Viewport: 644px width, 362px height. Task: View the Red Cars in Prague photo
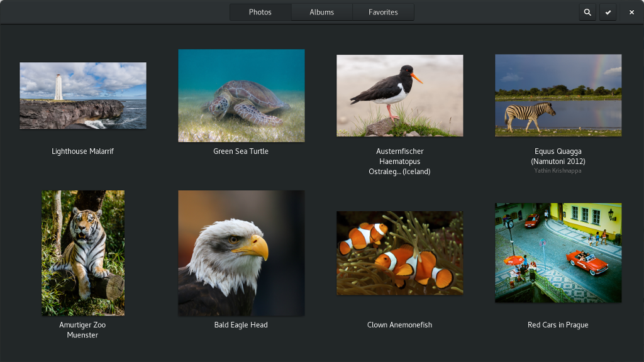click(x=558, y=253)
